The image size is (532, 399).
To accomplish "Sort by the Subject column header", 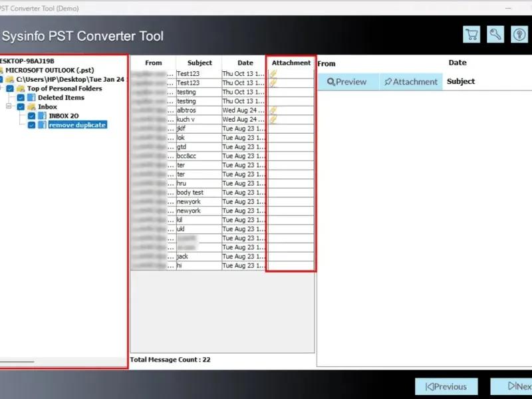I will (x=199, y=63).
